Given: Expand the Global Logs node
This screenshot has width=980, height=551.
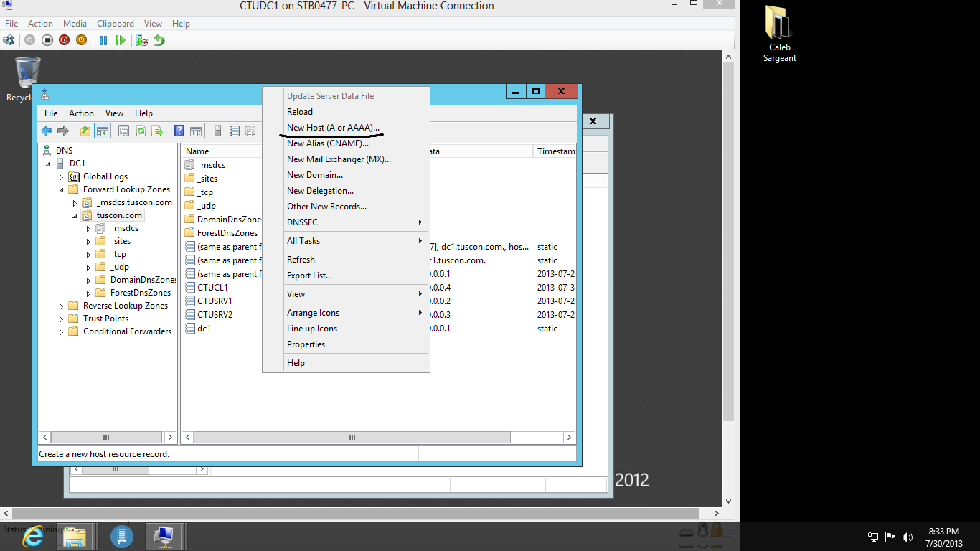Looking at the screenshot, I should pos(62,176).
